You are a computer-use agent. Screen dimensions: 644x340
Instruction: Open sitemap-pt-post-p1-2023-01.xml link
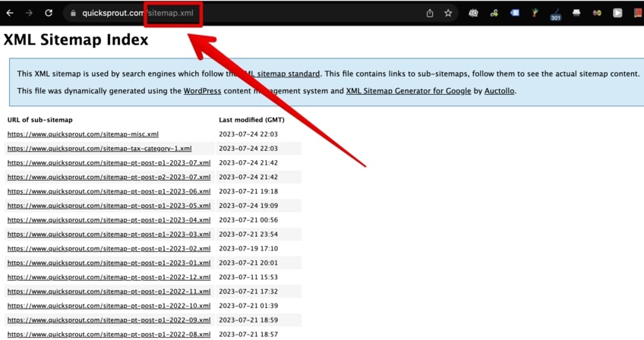pyautogui.click(x=109, y=263)
